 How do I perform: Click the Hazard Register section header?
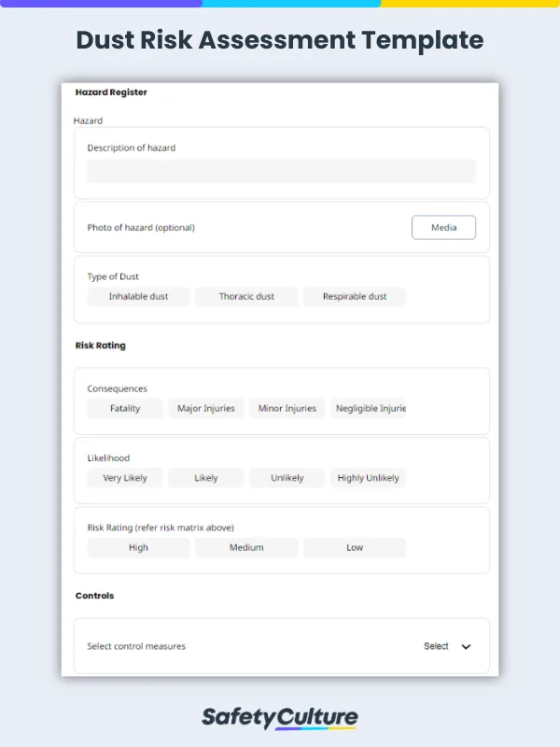(x=110, y=92)
